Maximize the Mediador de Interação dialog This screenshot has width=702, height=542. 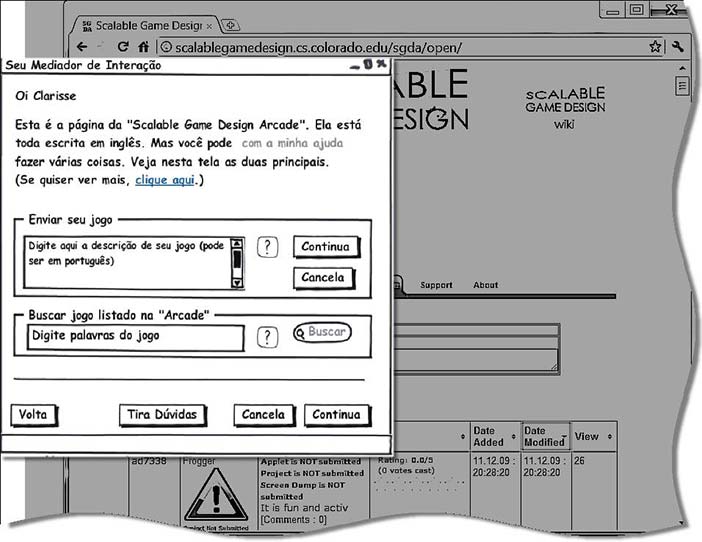click(368, 64)
